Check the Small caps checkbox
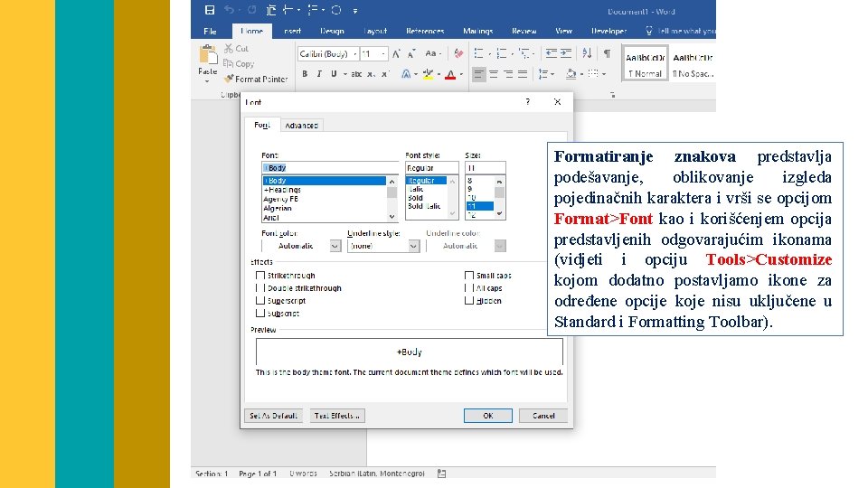 point(469,275)
